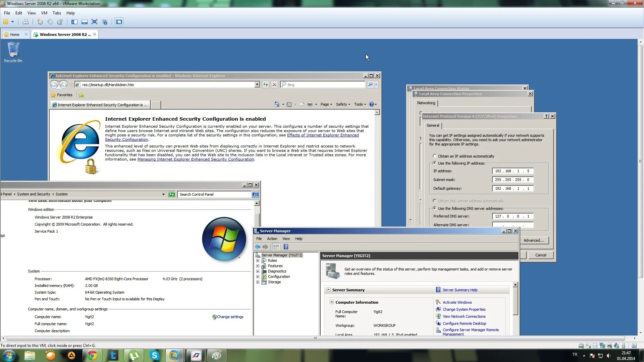The height and width of the screenshot is (362, 644).
Task: Open the Managing Internet Explorer Enhanced Security Configuration link
Action: coord(196,159)
